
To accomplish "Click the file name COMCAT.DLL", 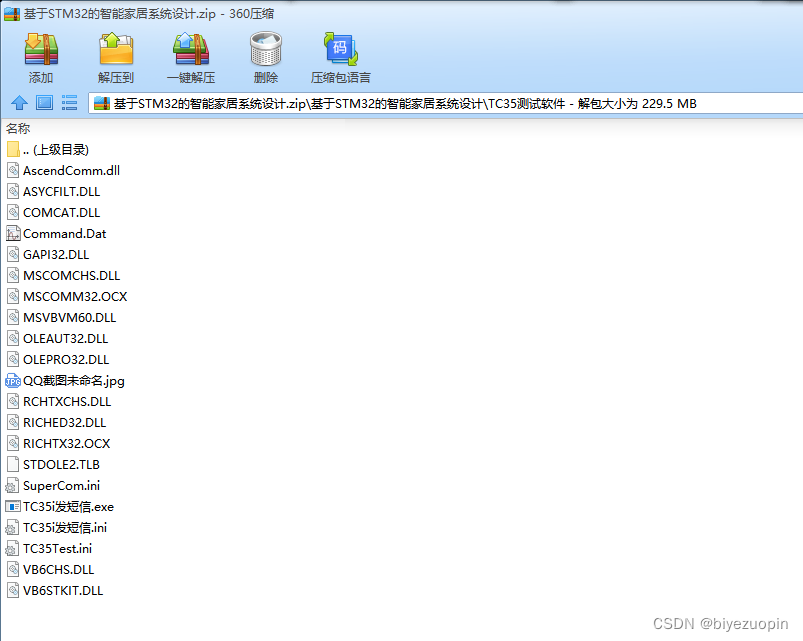I will [61, 212].
